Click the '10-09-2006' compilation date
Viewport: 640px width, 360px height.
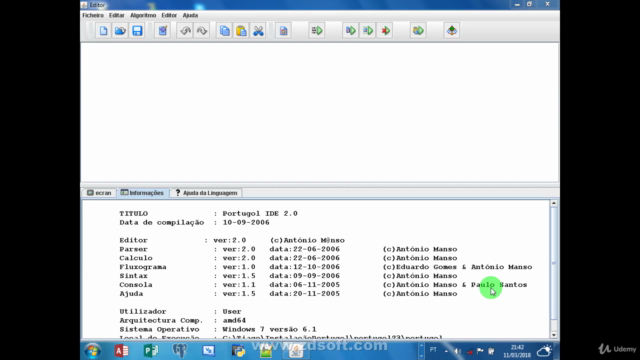246,222
